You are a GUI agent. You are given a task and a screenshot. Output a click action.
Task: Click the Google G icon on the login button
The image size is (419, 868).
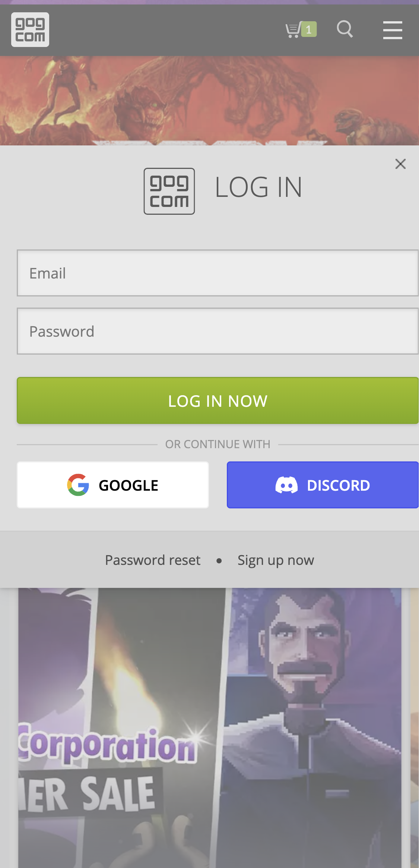77,485
